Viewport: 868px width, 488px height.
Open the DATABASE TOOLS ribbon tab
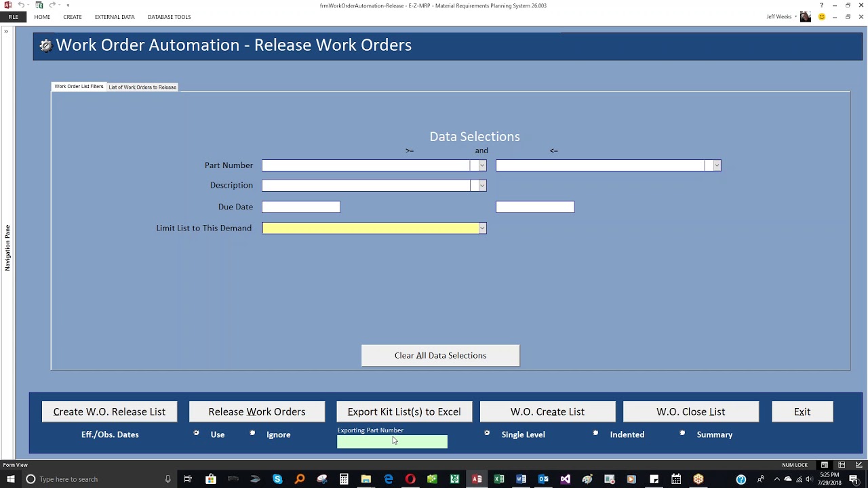[x=170, y=17]
